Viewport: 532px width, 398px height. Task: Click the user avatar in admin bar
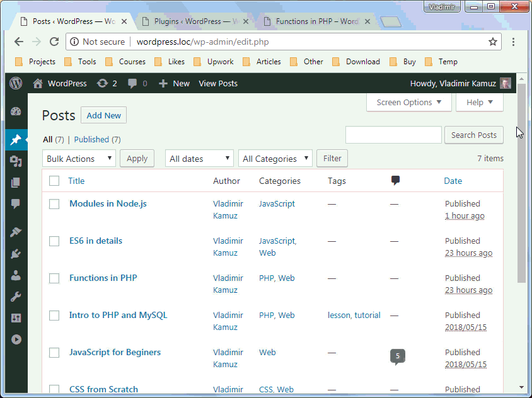coord(505,83)
